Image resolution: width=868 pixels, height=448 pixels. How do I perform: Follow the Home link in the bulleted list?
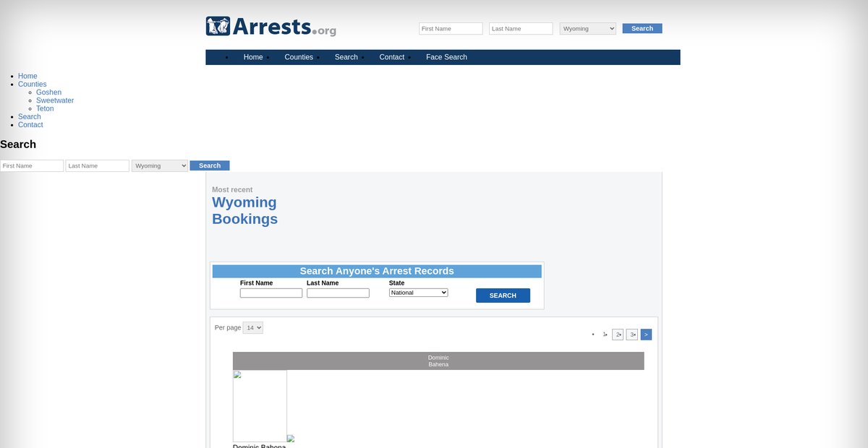(x=27, y=76)
